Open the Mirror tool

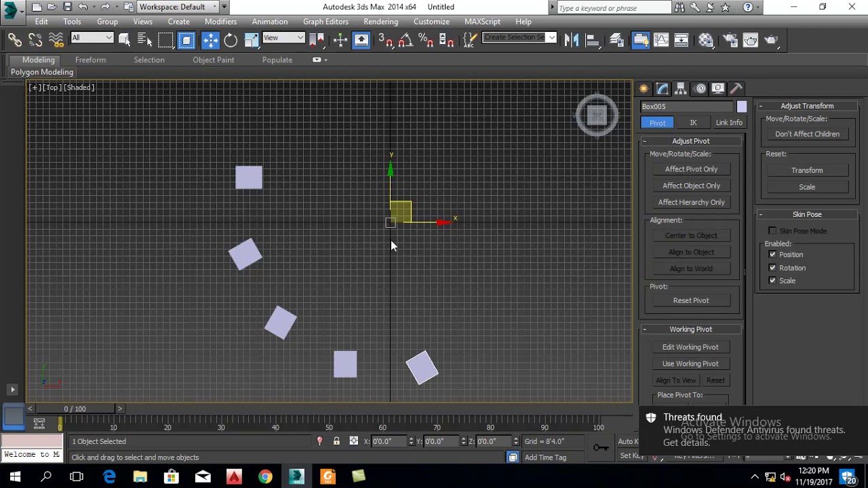tap(572, 40)
